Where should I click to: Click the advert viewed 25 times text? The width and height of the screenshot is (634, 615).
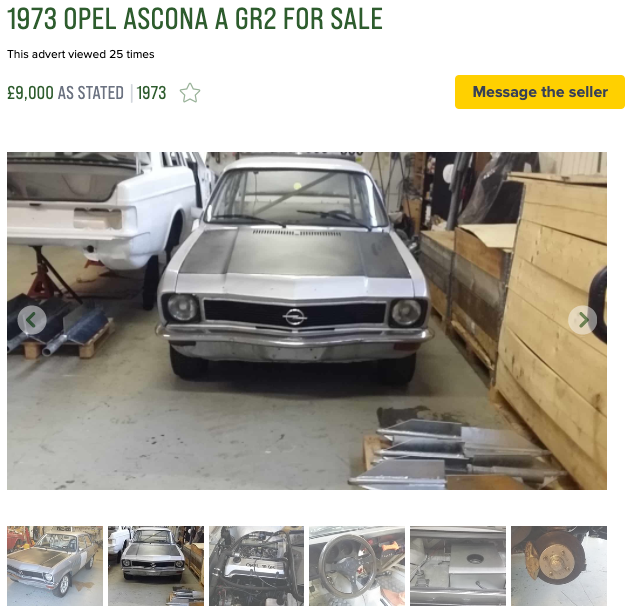tap(81, 54)
